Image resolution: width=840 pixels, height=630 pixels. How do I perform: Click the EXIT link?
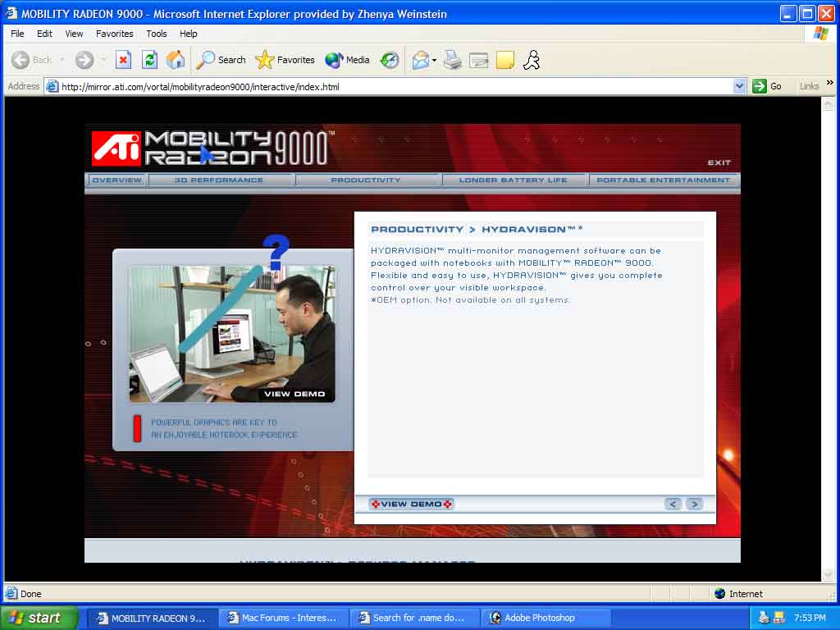[x=719, y=162]
